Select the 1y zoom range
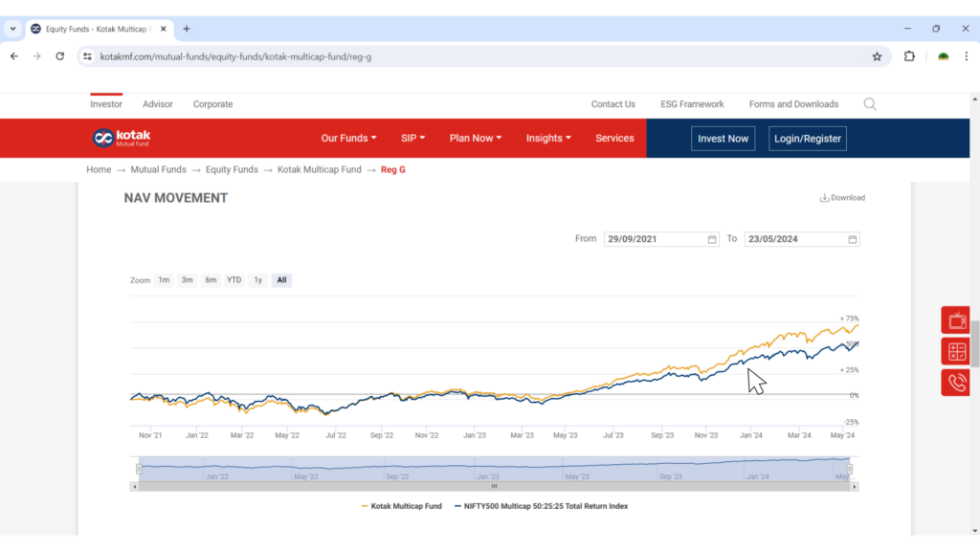 [257, 280]
